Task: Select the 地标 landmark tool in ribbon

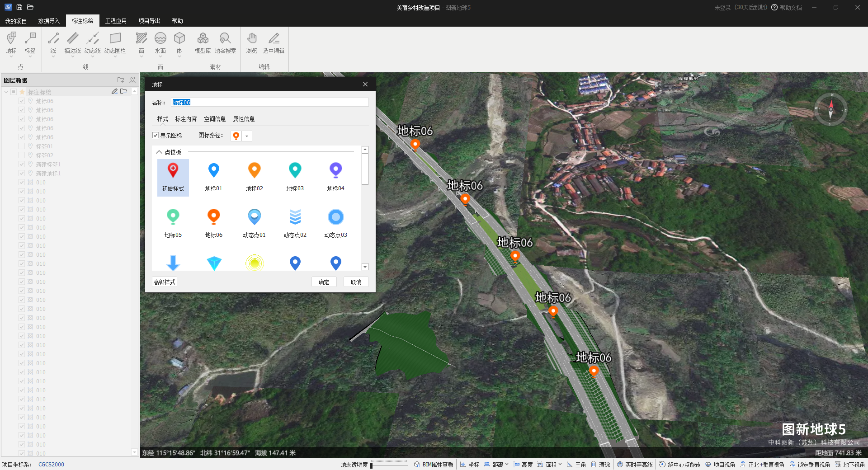Action: 11,43
